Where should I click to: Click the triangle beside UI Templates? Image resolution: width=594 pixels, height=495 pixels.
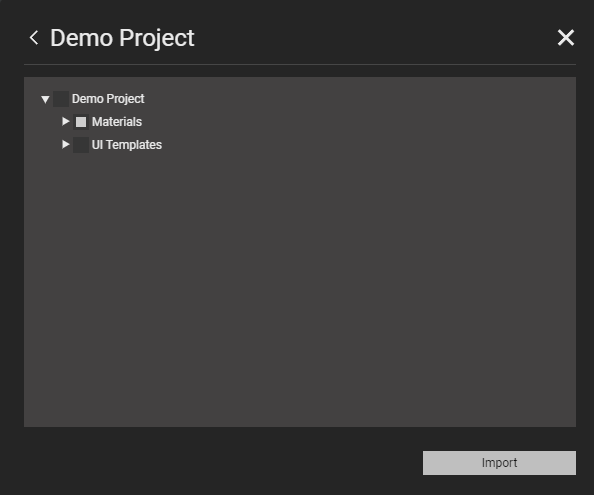[66, 145]
